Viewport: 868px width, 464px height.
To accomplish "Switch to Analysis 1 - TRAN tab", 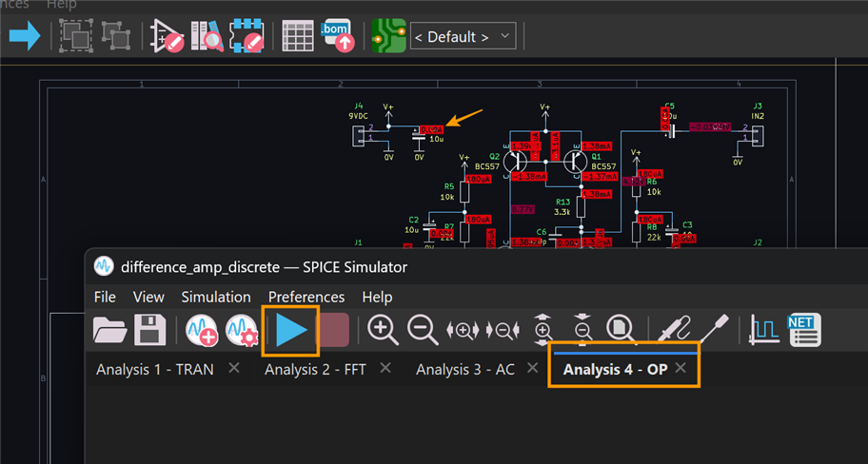I will click(155, 370).
